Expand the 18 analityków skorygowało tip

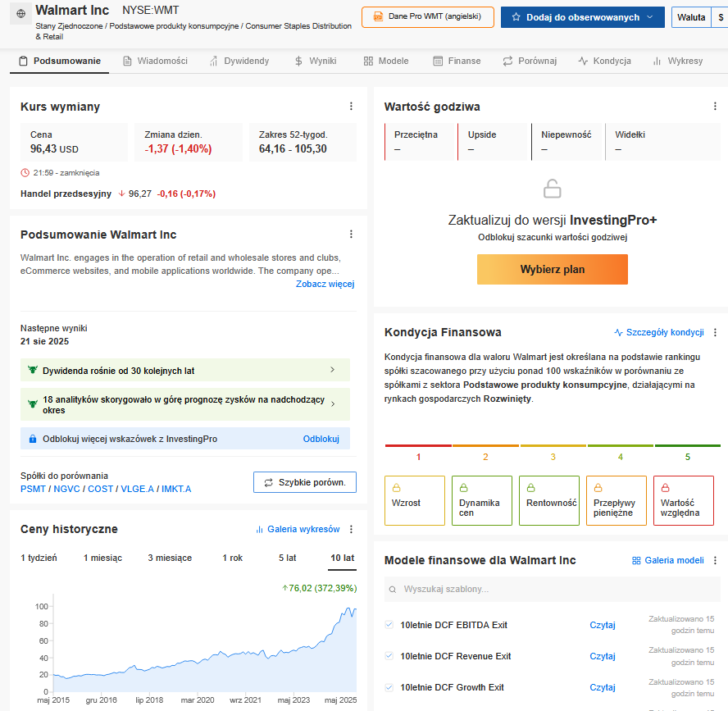click(185, 404)
